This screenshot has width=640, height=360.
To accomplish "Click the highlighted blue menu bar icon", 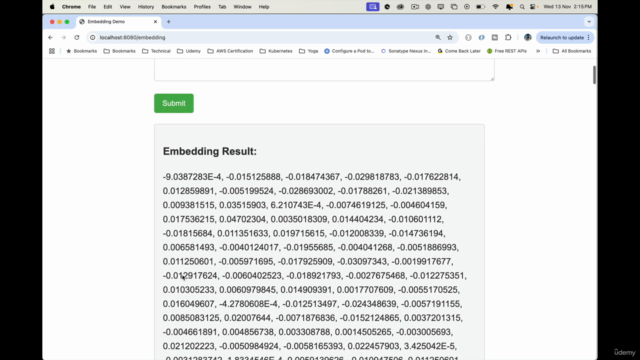I will click(373, 7).
